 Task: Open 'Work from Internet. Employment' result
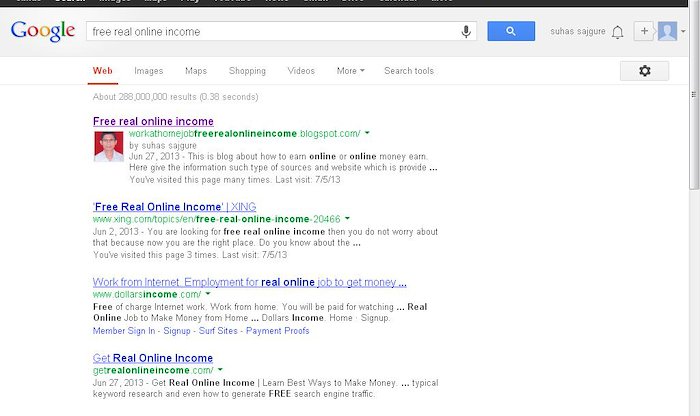click(x=250, y=282)
